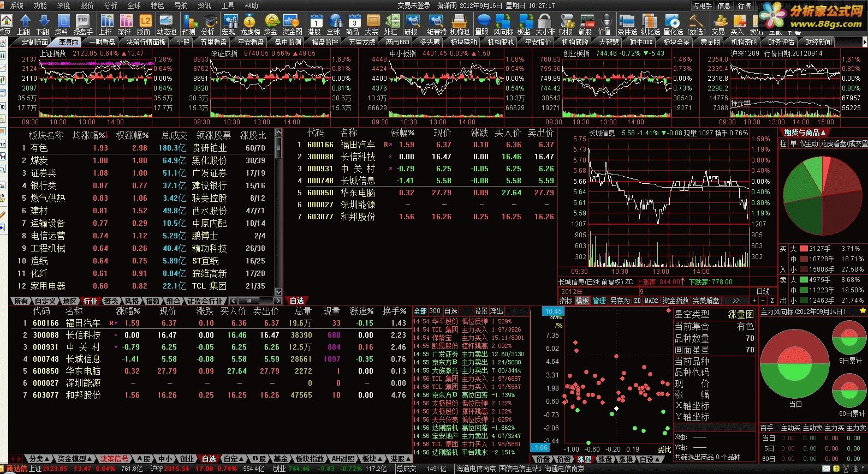Click sector tab bar horizontal scrollbar
Image resolution: width=868 pixels, height=474 pixels.
pos(255,301)
